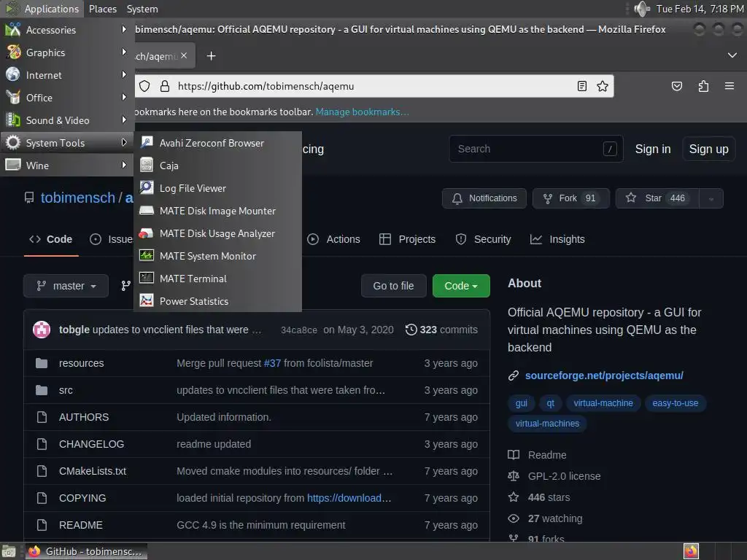Select the Code repository tab
Screen dimensions: 747x560
click(51, 239)
